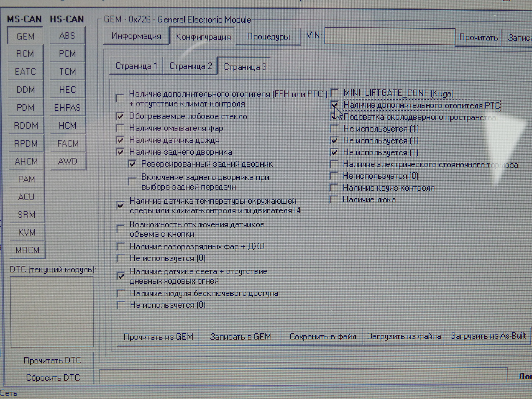
Task: Switch to Страница 2 tab
Action: pyautogui.click(x=190, y=66)
